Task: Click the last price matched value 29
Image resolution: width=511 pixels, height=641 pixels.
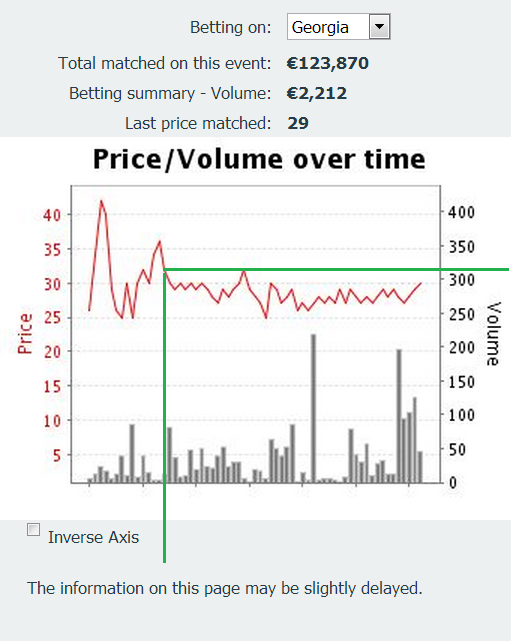Action: 298,123
